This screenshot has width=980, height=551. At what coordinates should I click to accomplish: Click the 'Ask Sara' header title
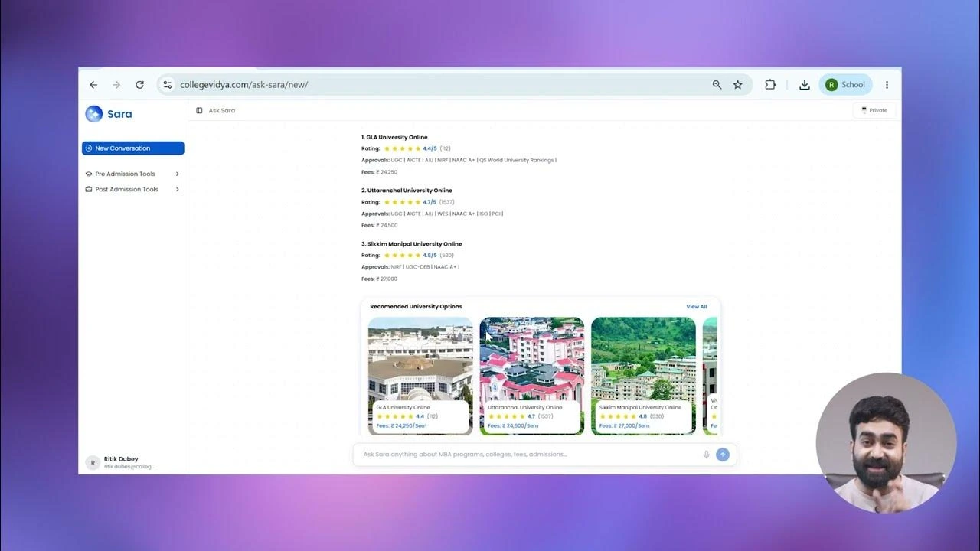(222, 110)
